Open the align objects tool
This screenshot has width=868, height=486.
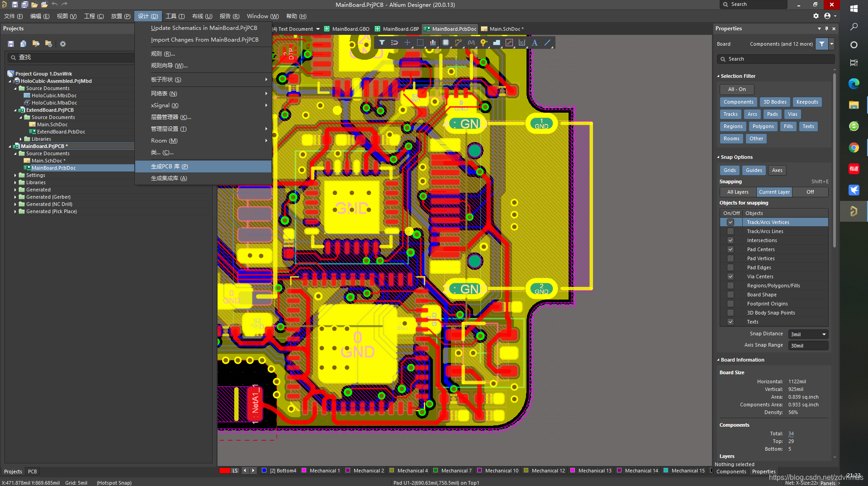tap(433, 43)
